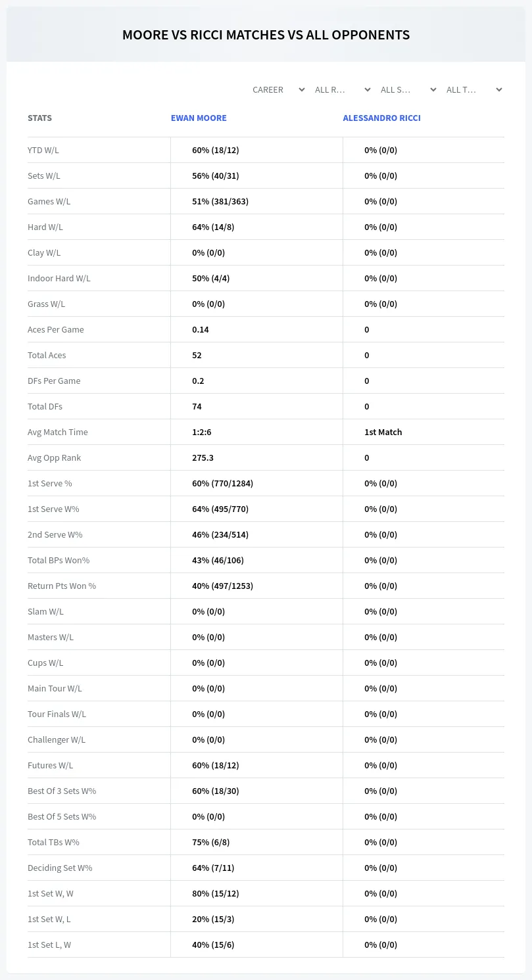
Task: Select Moore's Avg Opp Rank value 275.3
Action: [203, 457]
